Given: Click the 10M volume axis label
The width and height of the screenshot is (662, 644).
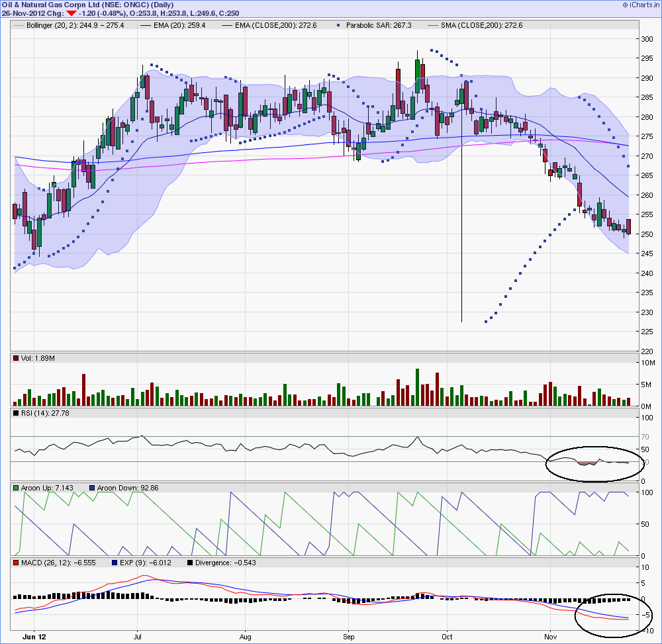Looking at the screenshot, I should tap(648, 363).
